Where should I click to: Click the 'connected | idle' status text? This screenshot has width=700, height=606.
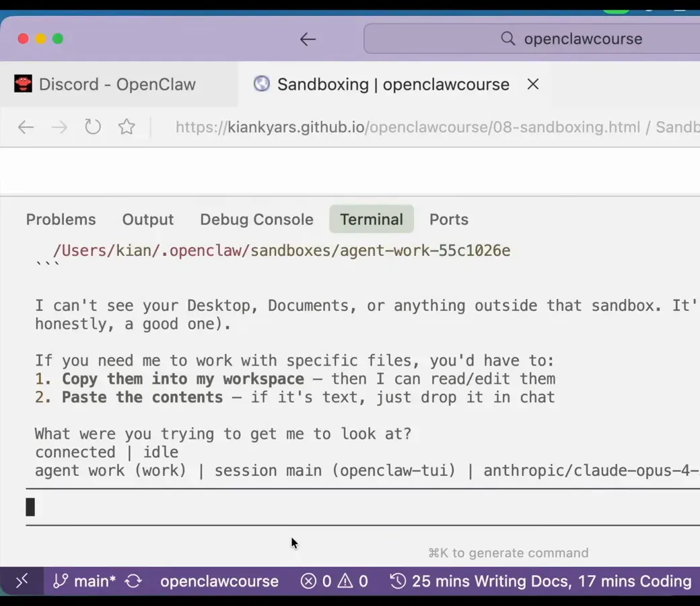tap(107, 452)
